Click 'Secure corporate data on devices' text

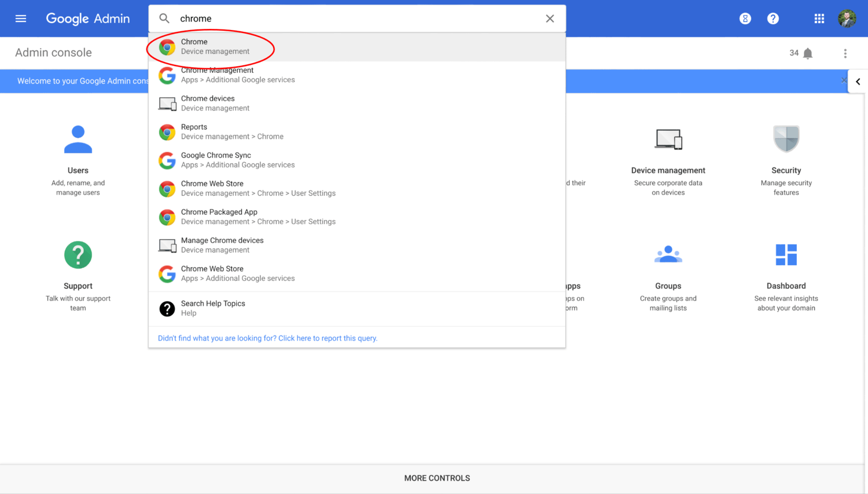[x=668, y=188]
